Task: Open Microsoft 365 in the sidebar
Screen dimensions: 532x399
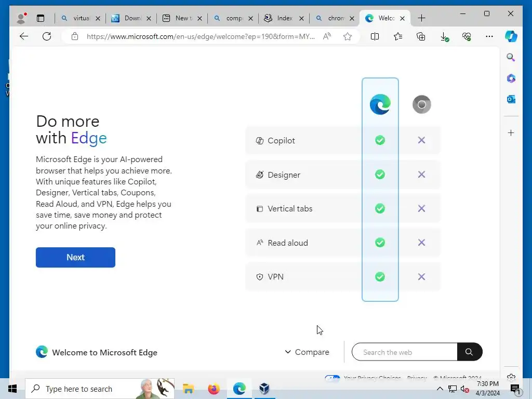Action: (x=511, y=78)
